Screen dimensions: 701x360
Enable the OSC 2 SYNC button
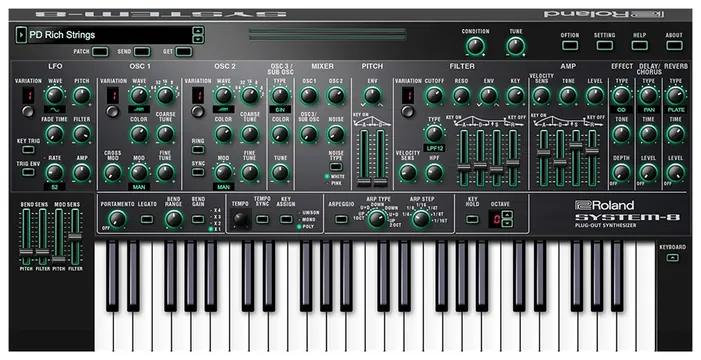pyautogui.click(x=198, y=172)
